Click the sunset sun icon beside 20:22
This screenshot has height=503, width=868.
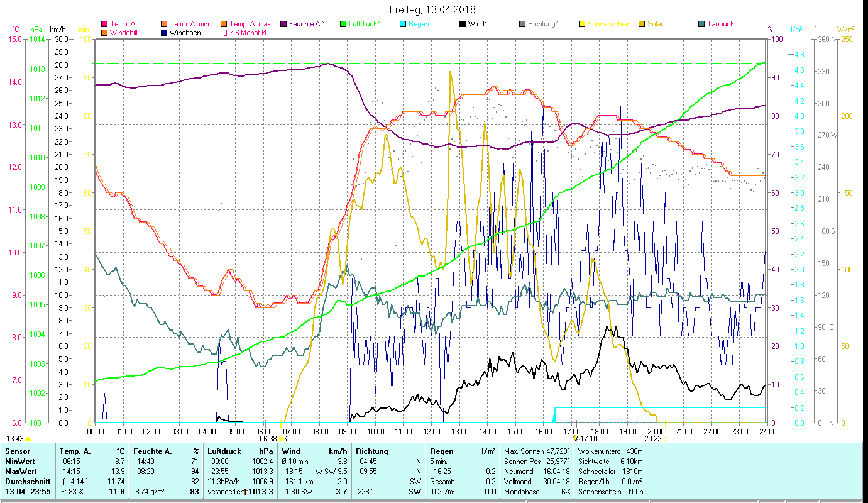coord(666,439)
